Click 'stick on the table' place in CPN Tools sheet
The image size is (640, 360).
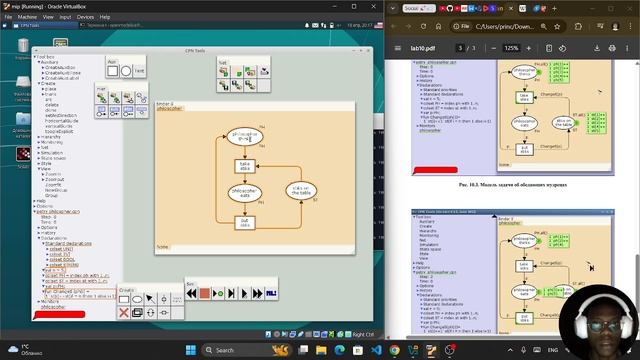click(x=301, y=191)
